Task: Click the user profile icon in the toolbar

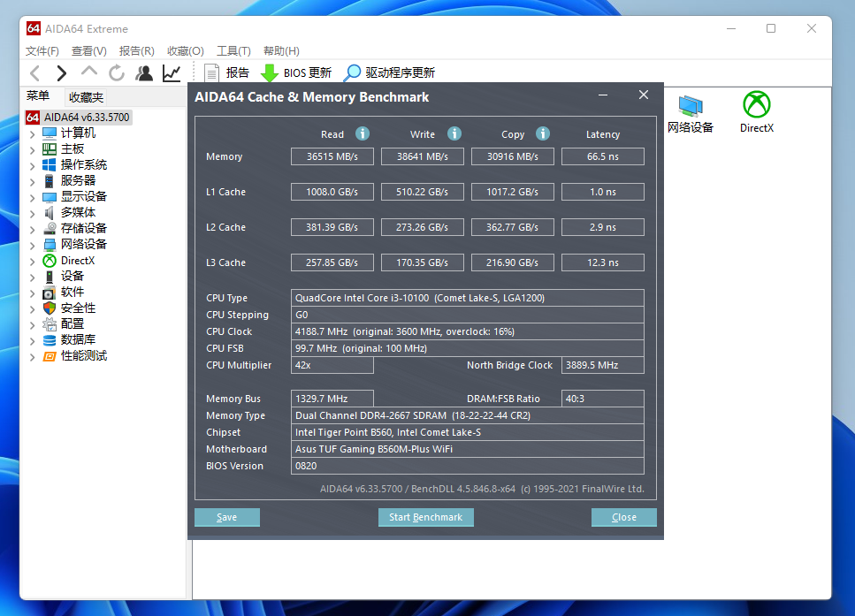Action: click(144, 72)
